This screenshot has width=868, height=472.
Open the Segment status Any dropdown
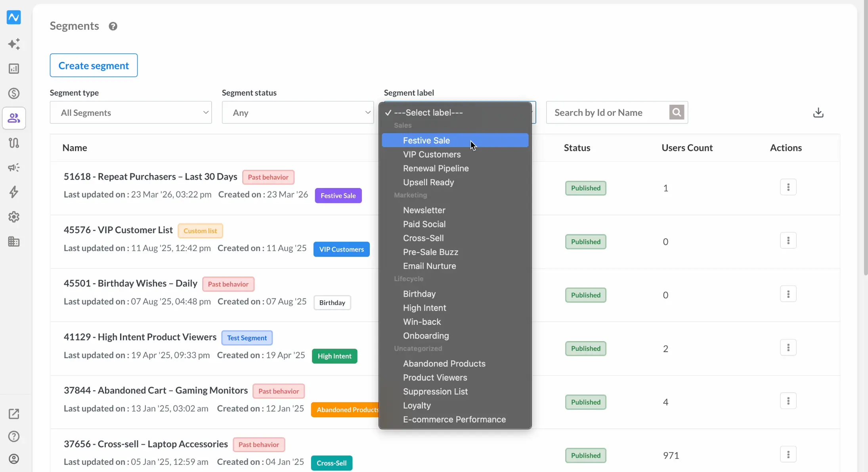pos(298,113)
